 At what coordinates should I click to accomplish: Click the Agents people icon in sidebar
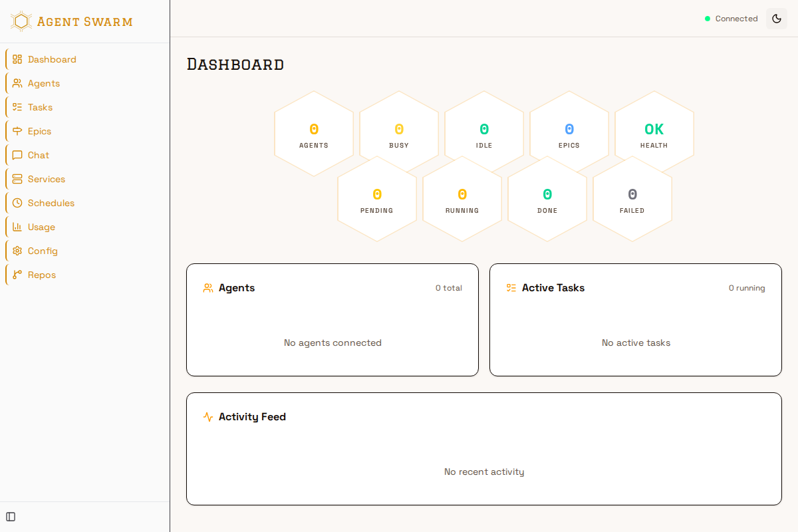tap(17, 83)
